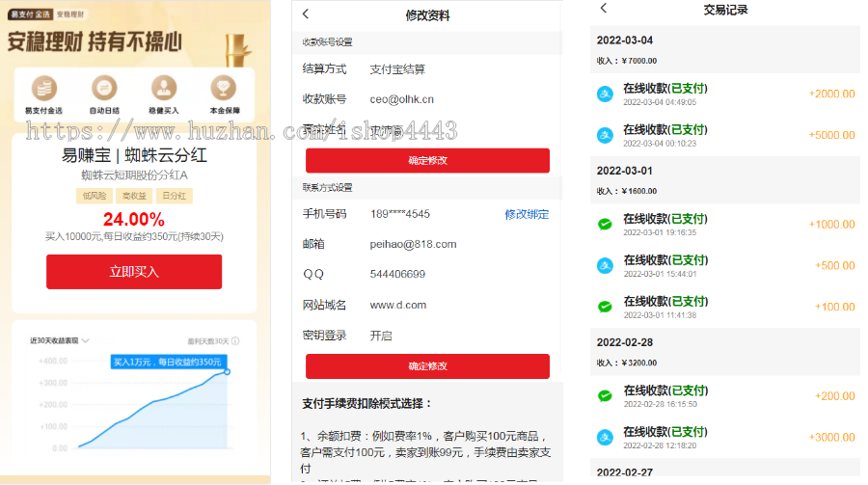This screenshot has width=868, height=485.
Task: Open WeChat icon for the +100.00 transaction
Action: click(605, 307)
